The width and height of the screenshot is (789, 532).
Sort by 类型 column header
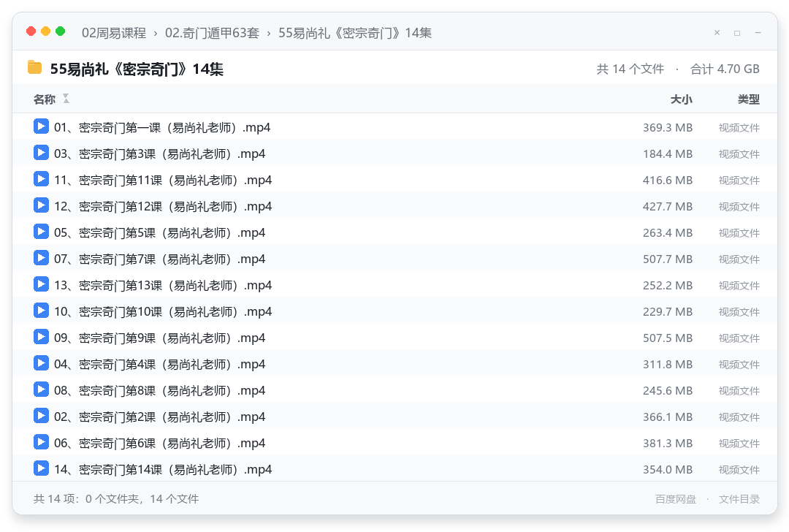tap(749, 99)
